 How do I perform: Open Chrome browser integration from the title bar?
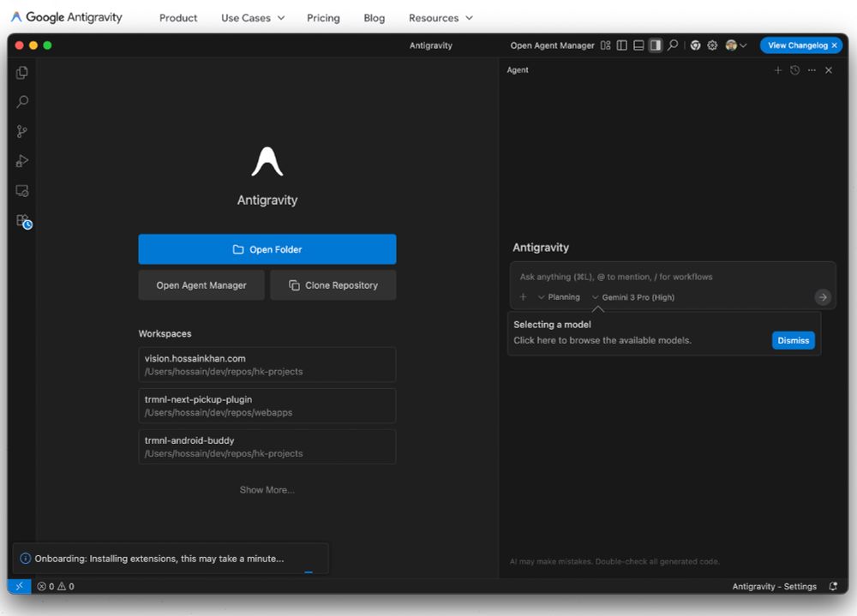[694, 45]
